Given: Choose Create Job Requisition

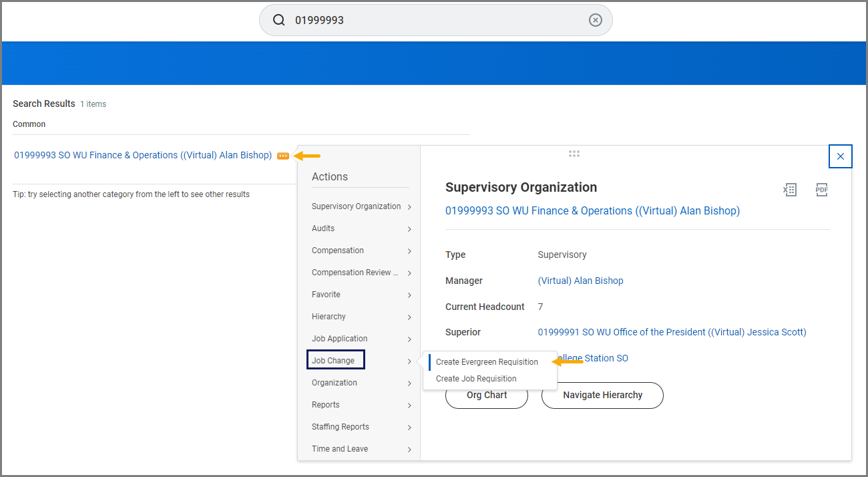Looking at the screenshot, I should click(x=476, y=379).
